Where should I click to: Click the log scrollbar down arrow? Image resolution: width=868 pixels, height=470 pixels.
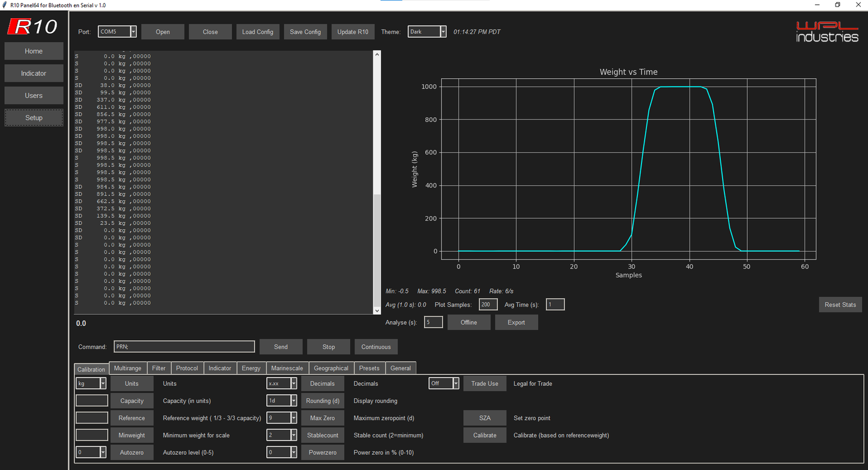[377, 310]
